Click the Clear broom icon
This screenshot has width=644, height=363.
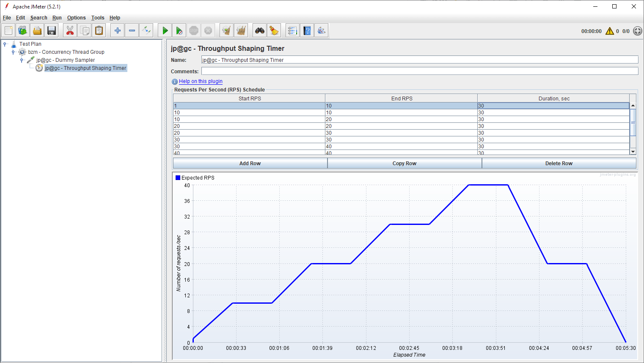(227, 30)
